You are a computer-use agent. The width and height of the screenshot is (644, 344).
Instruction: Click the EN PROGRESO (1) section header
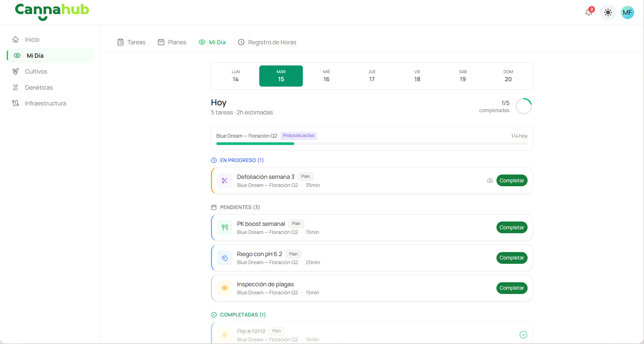[237, 160]
